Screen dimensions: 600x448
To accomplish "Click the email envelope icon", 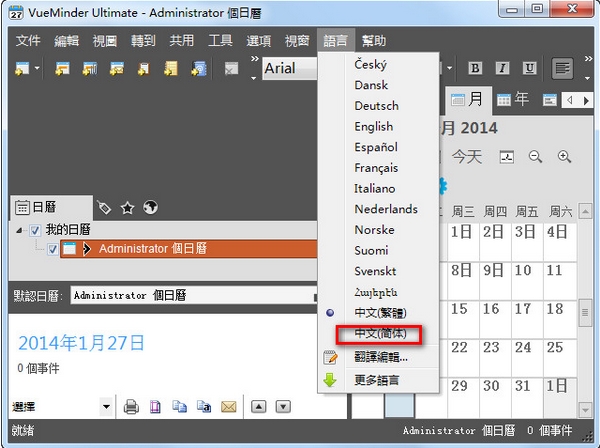I will 228,407.
